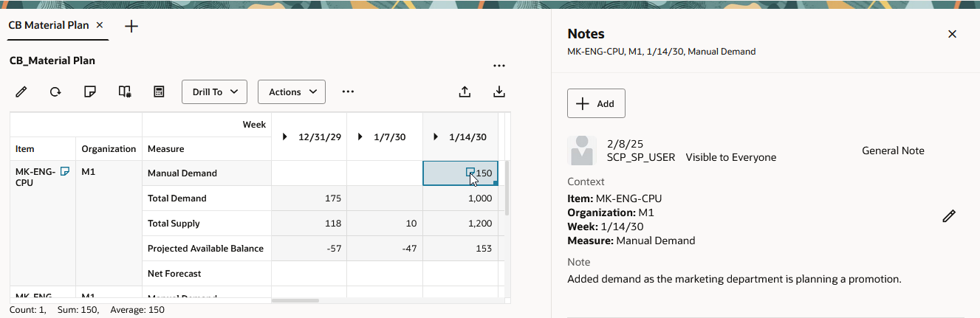This screenshot has height=318, width=980.
Task: Click the table horizontal scrollbar
Action: [295, 300]
